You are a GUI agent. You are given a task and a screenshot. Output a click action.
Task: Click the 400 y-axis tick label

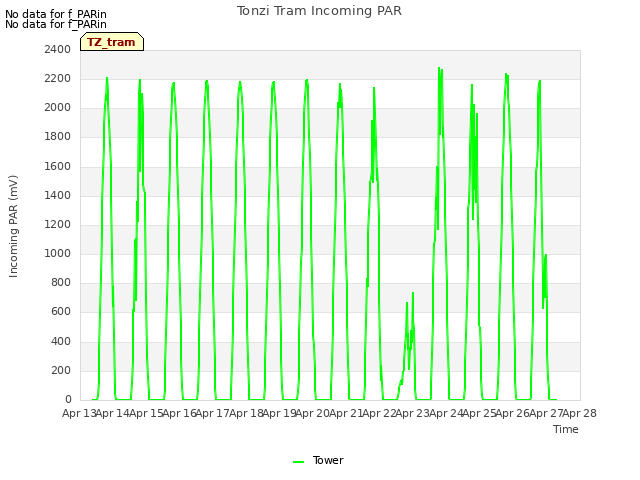(x=61, y=341)
